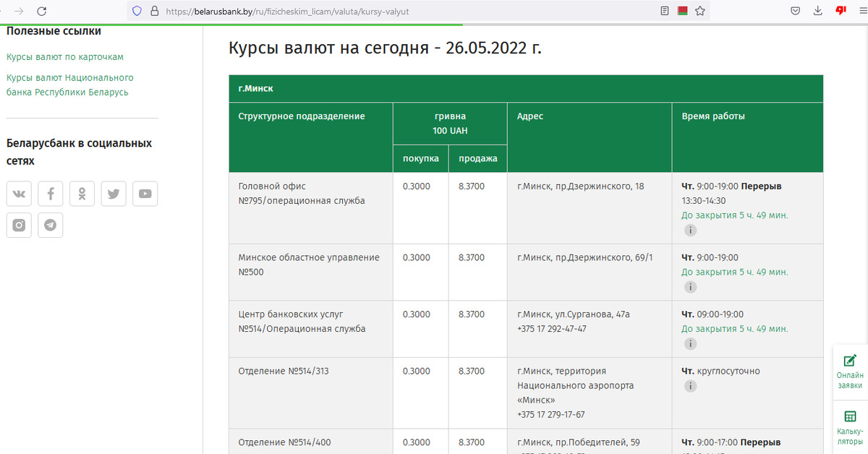Select Отделение №514/400 cell
The width and height of the screenshot is (868, 454).
point(311,442)
